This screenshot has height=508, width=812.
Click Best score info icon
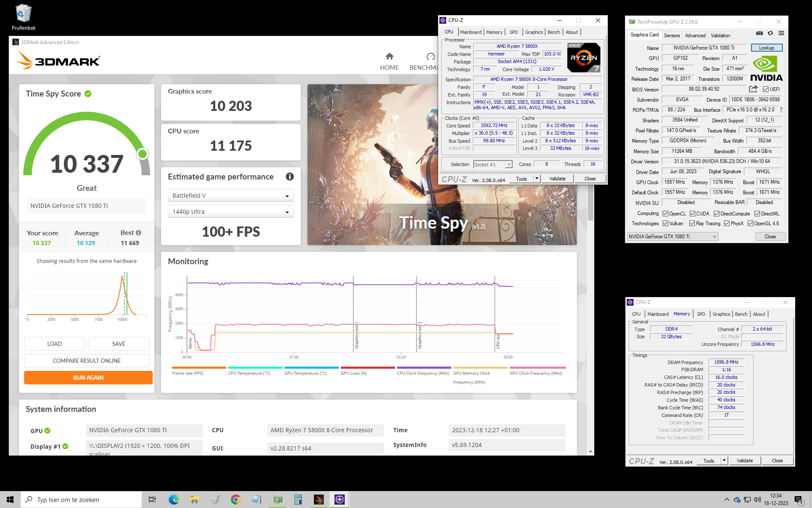coord(138,233)
